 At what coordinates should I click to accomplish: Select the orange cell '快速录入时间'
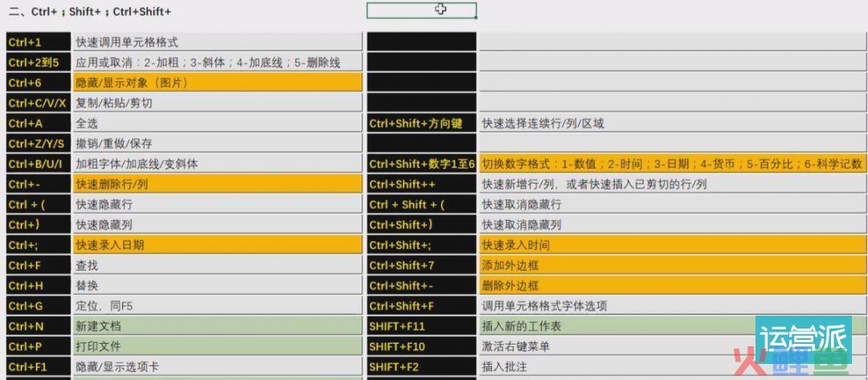(x=673, y=244)
